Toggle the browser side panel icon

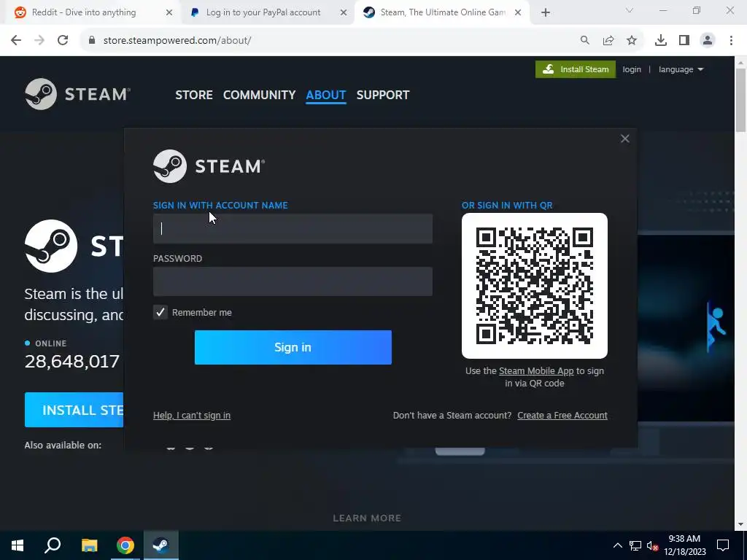(x=684, y=41)
